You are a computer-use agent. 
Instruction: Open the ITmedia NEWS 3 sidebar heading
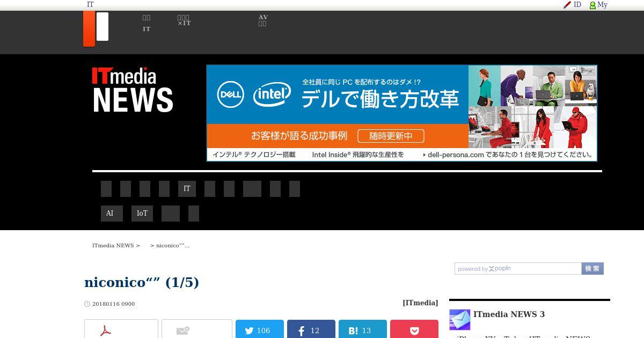[509, 314]
